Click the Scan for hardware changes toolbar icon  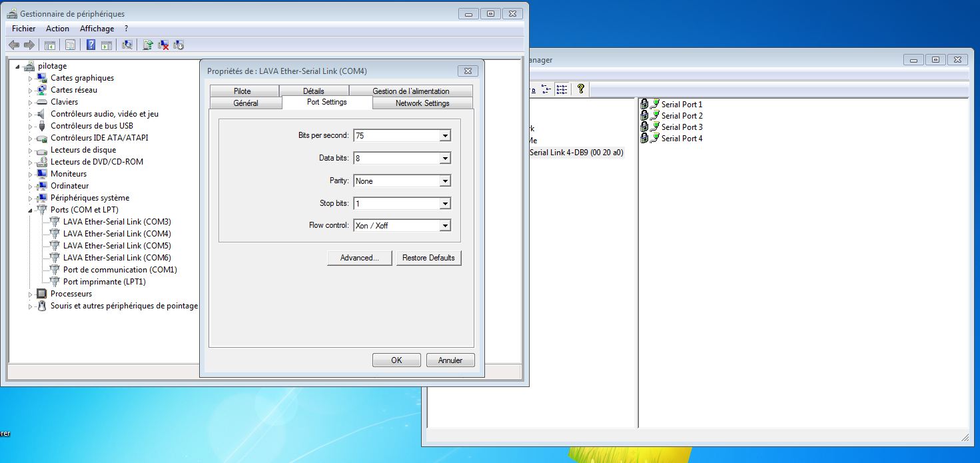[x=127, y=45]
